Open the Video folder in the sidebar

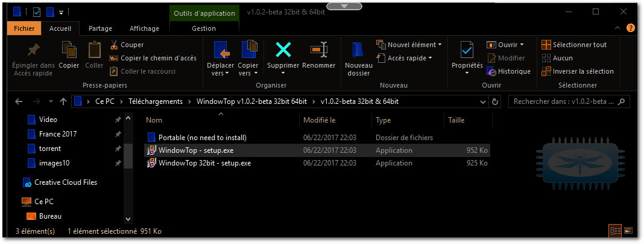coord(48,120)
